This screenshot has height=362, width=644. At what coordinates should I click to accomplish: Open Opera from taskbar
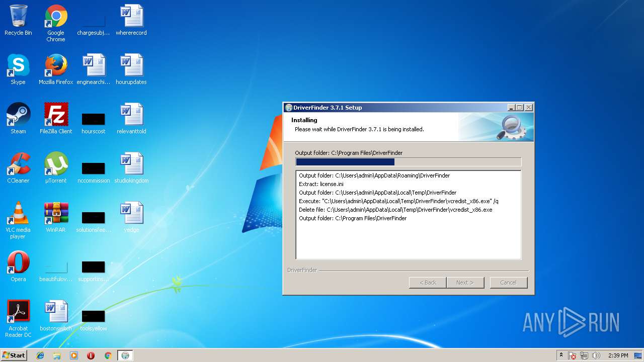(91, 355)
